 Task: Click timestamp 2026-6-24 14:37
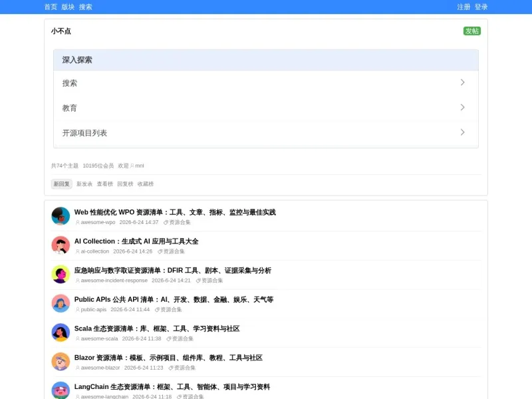(139, 222)
